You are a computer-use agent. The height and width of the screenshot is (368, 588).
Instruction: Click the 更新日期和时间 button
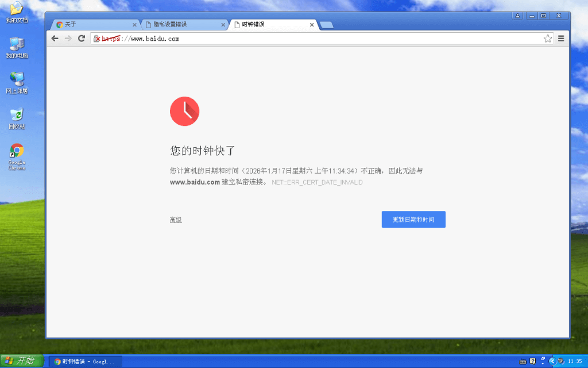click(x=413, y=219)
